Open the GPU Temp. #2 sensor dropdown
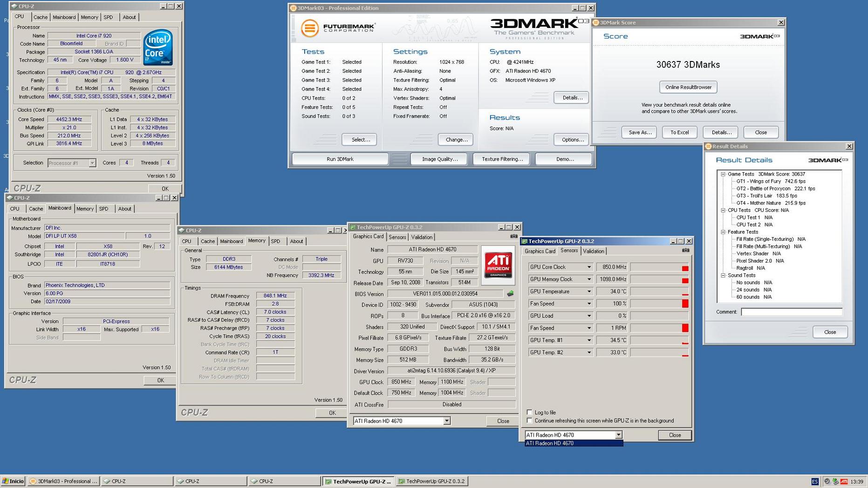 [589, 352]
